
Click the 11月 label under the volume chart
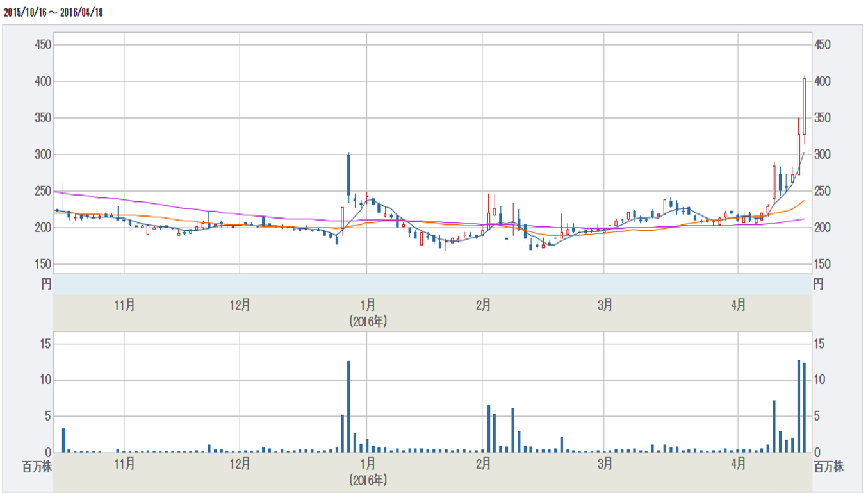pyautogui.click(x=124, y=464)
